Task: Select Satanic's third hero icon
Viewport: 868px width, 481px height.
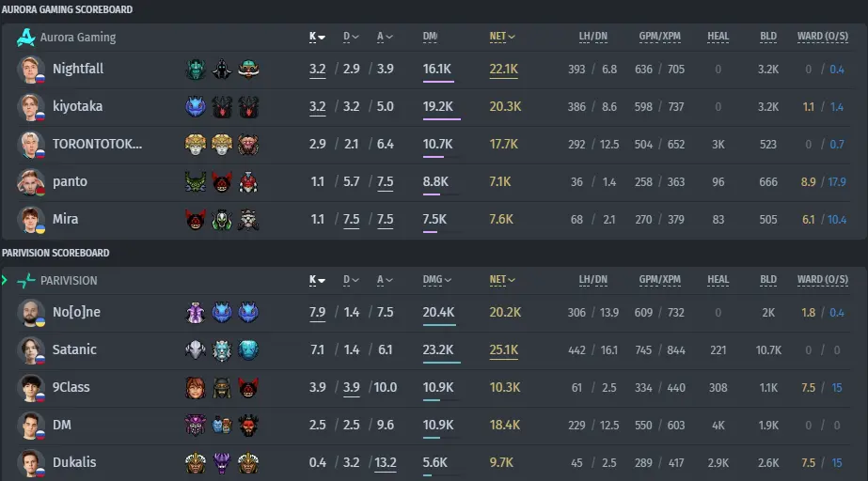Action: pos(248,350)
